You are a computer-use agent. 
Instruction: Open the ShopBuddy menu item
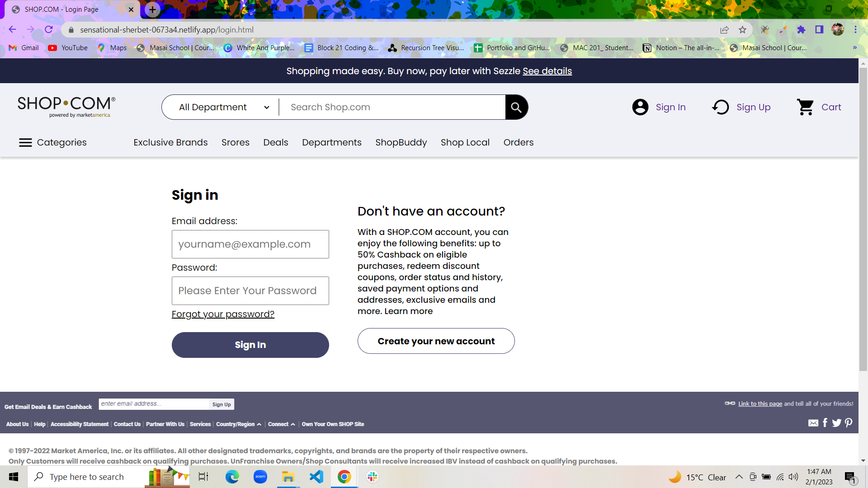[401, 143]
